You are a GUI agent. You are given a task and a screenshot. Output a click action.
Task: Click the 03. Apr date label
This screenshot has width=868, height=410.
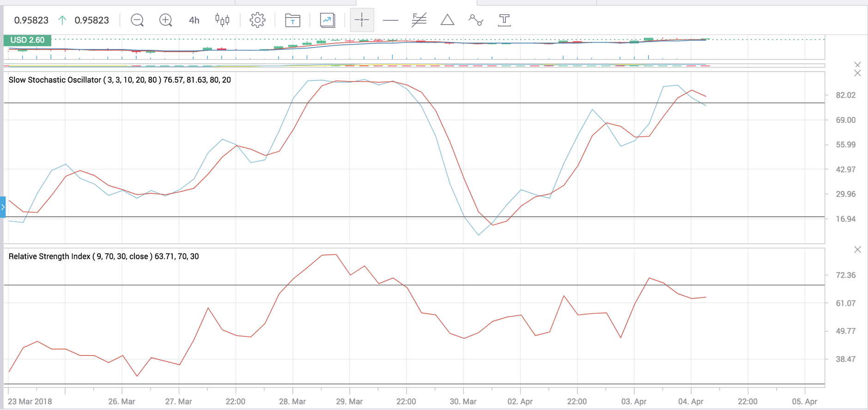coord(634,402)
